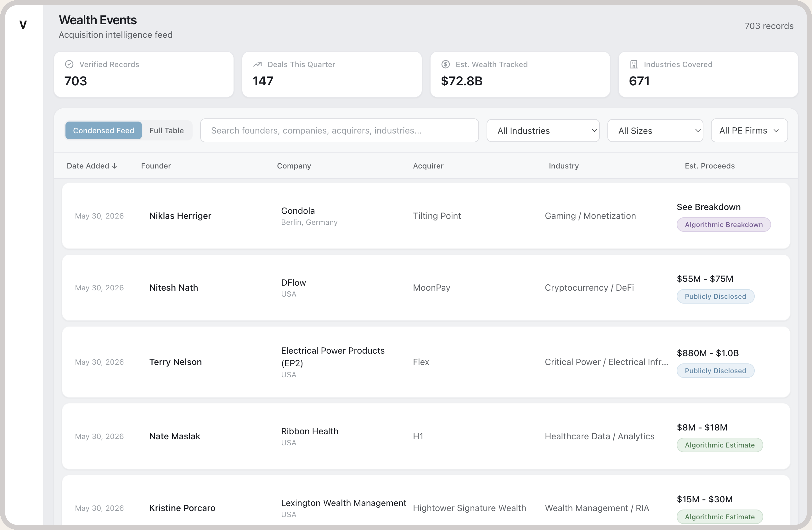Focus the search founders and companies field
Screen dimensions: 812x530
340,130
